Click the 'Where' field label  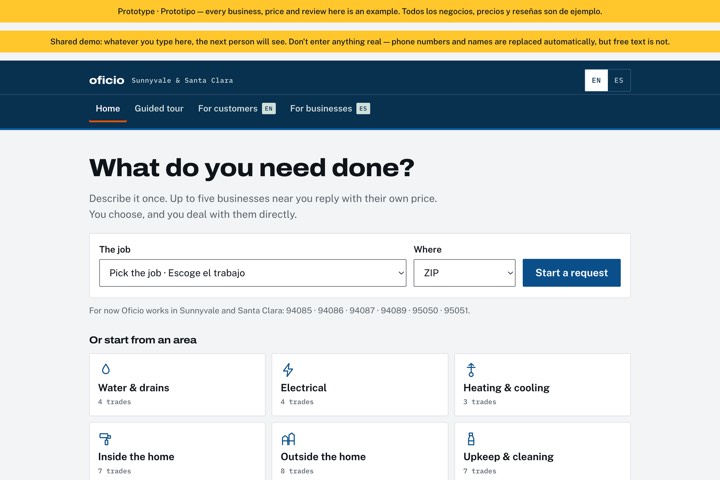428,249
